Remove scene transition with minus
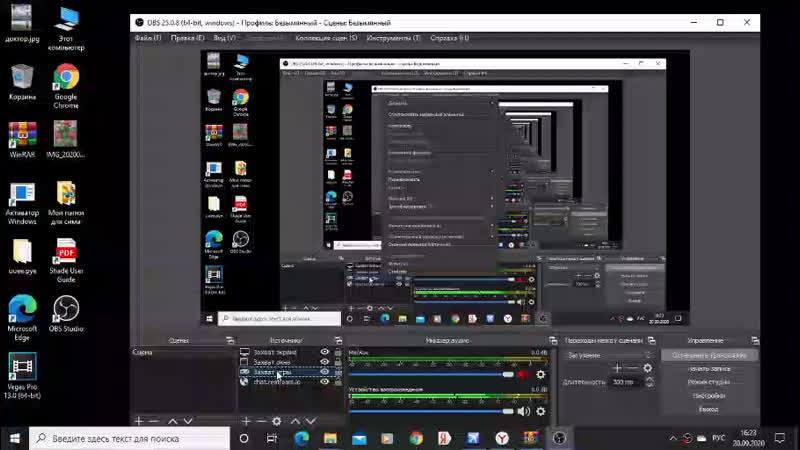 pos(632,368)
